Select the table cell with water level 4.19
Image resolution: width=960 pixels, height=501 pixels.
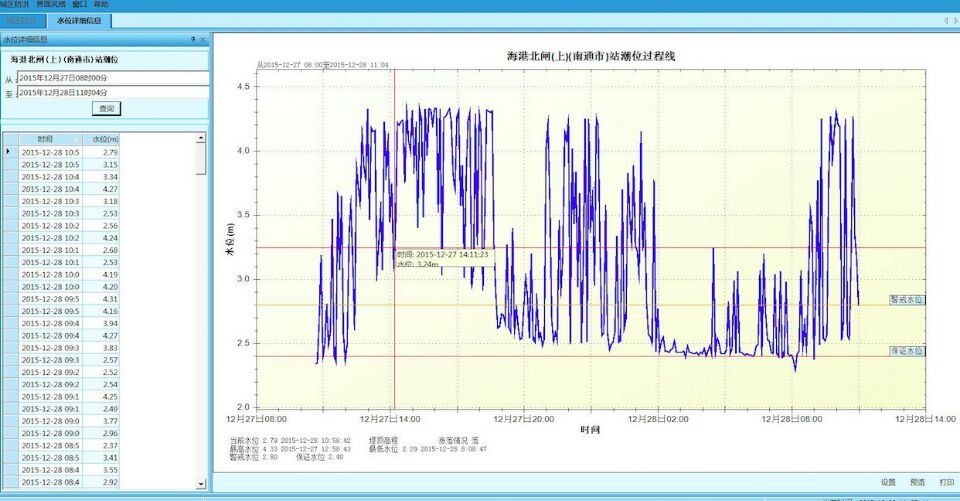101,274
